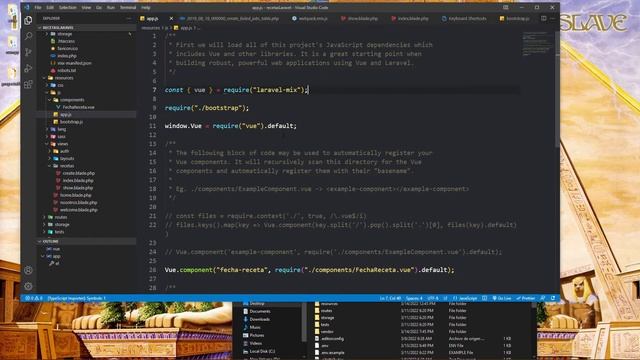Open the Search view in the activity bar
640x360 pixels.
[x=28, y=36]
